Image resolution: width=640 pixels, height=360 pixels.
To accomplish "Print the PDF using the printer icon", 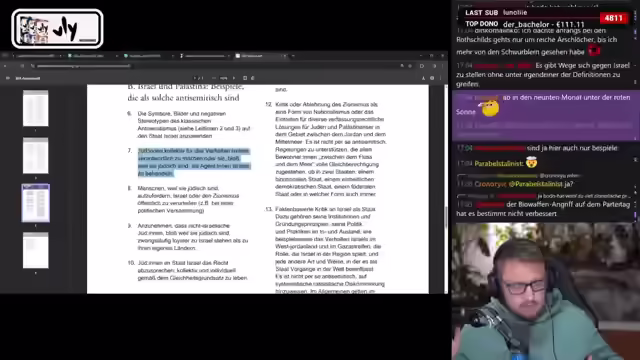I will [x=432, y=78].
